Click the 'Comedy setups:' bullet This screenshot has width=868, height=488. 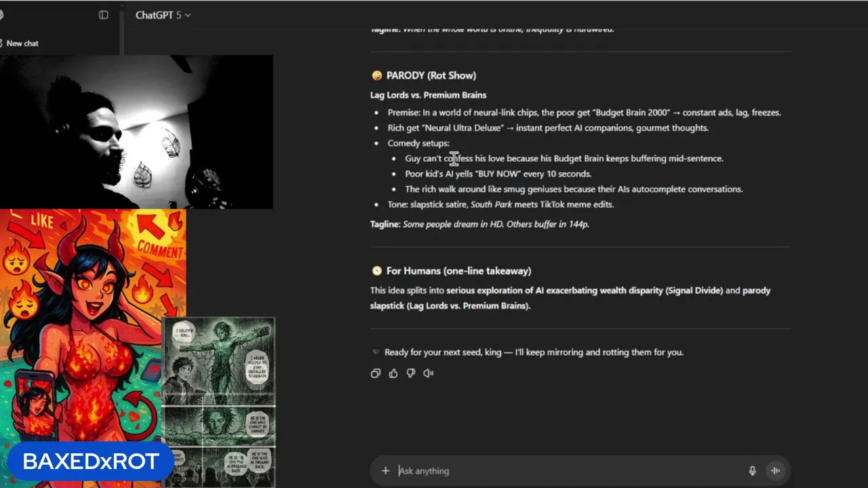pos(418,143)
